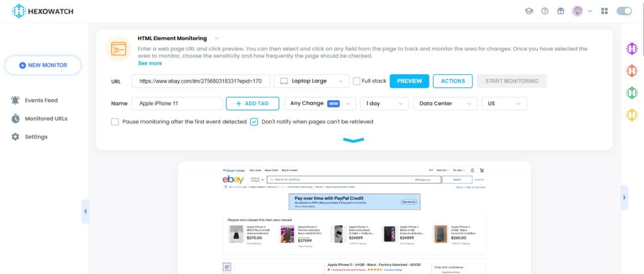Image resolution: width=644 pixels, height=274 pixels.
Task: Open the graduation cap tutorials icon
Action: click(x=529, y=11)
